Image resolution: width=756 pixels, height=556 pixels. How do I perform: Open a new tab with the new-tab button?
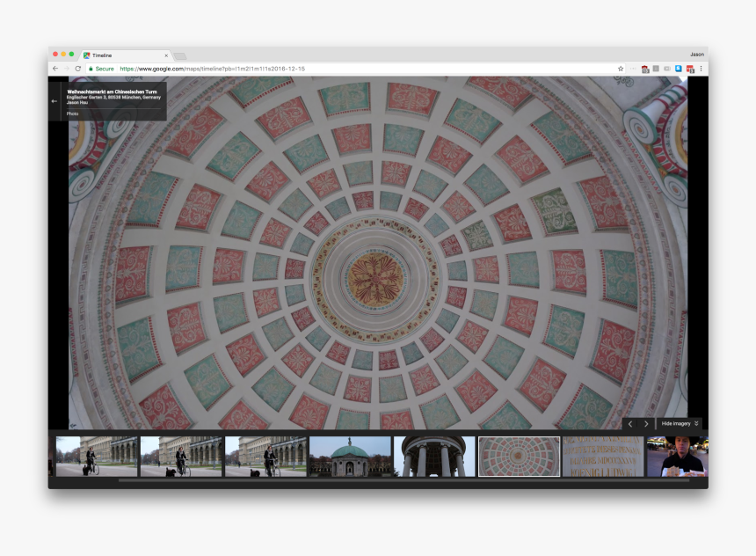pos(180,56)
